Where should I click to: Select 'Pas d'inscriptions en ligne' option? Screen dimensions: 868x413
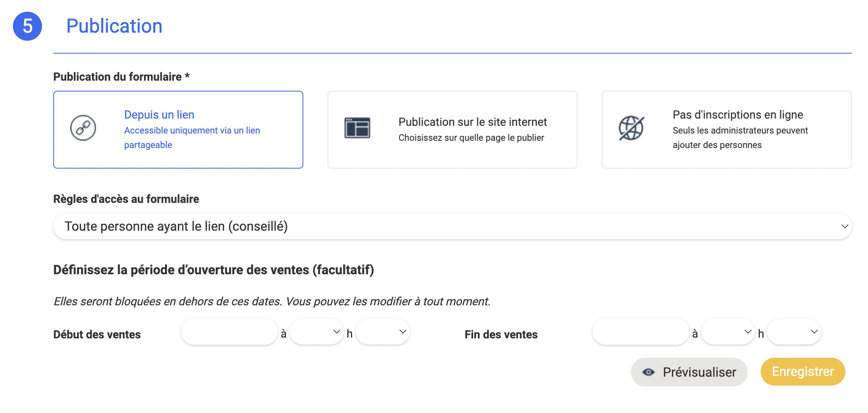pos(726,129)
